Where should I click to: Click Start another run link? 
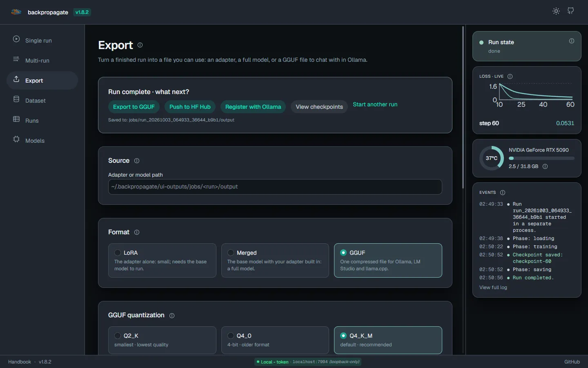(375, 104)
